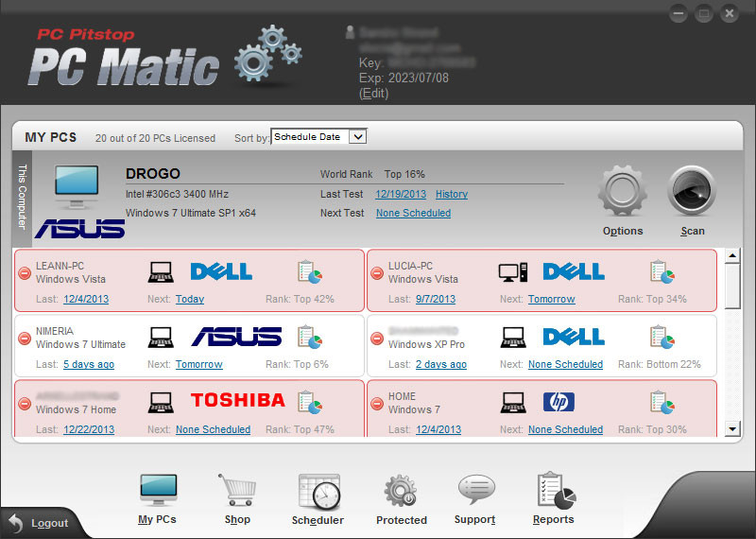
Task: Click the hp logo on HOME card
Action: point(558,402)
